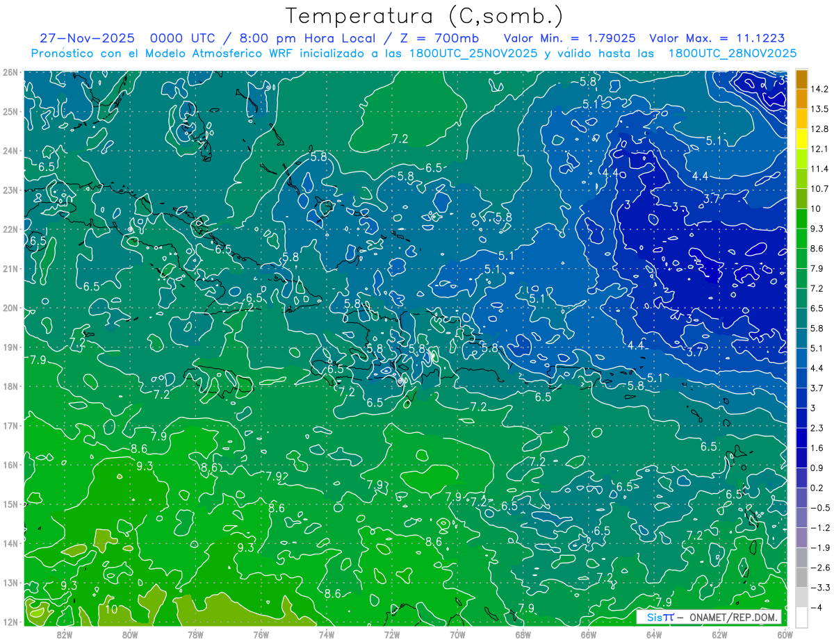Click the '-4' color bar label
Viewport: 834px width, 644px height.
[817, 608]
